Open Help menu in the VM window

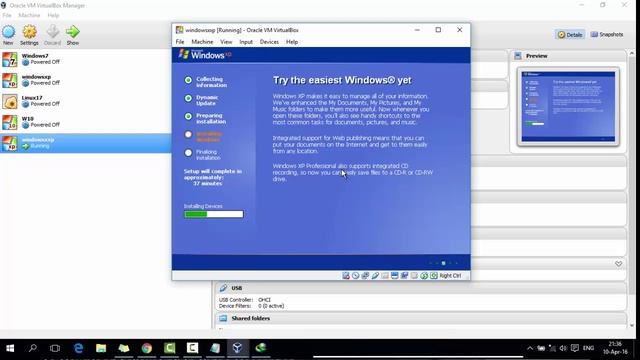pos(292,42)
